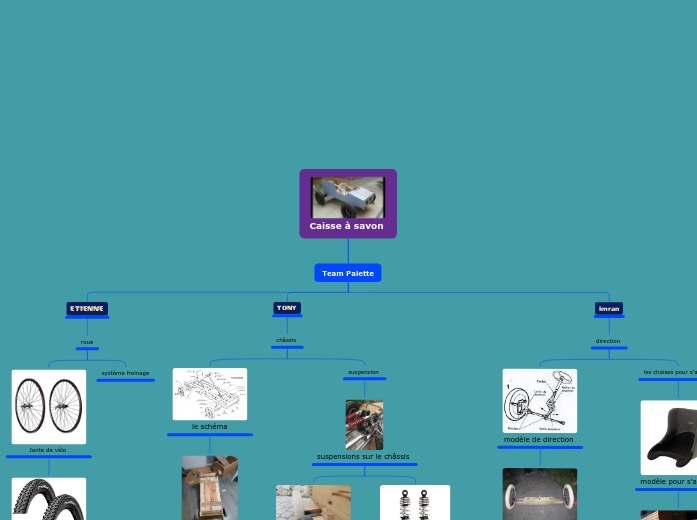The width and height of the screenshot is (697, 520).
Task: Select the Team Palette node
Action: coord(348,273)
